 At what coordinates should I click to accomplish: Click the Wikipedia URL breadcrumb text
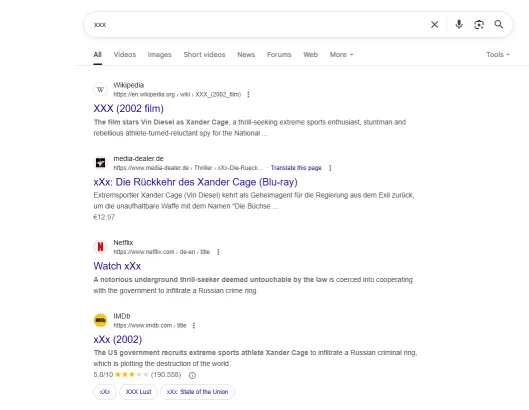177,94
